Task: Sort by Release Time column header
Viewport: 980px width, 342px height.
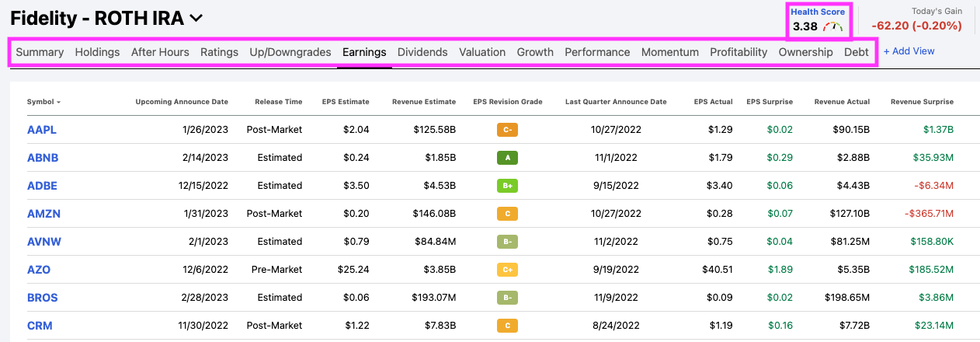Action: click(278, 102)
